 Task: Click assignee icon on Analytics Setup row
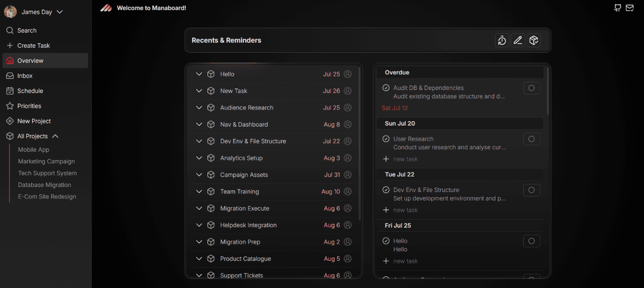[348, 158]
